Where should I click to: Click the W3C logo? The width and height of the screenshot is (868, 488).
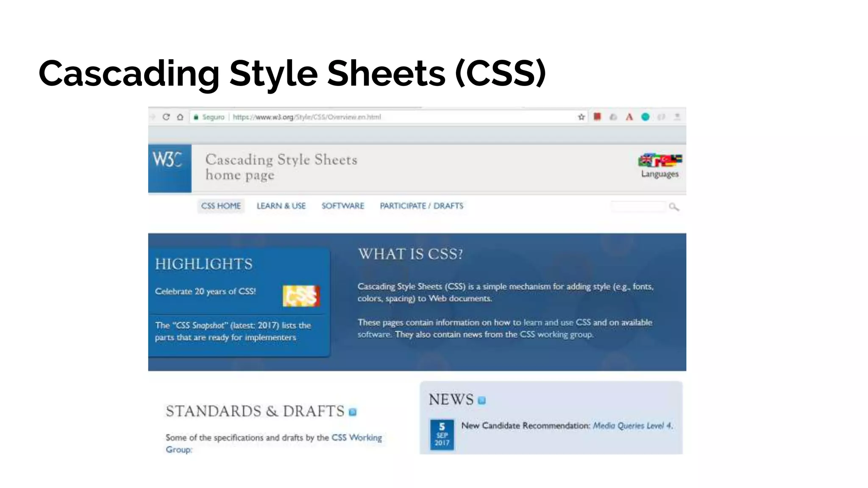(170, 168)
